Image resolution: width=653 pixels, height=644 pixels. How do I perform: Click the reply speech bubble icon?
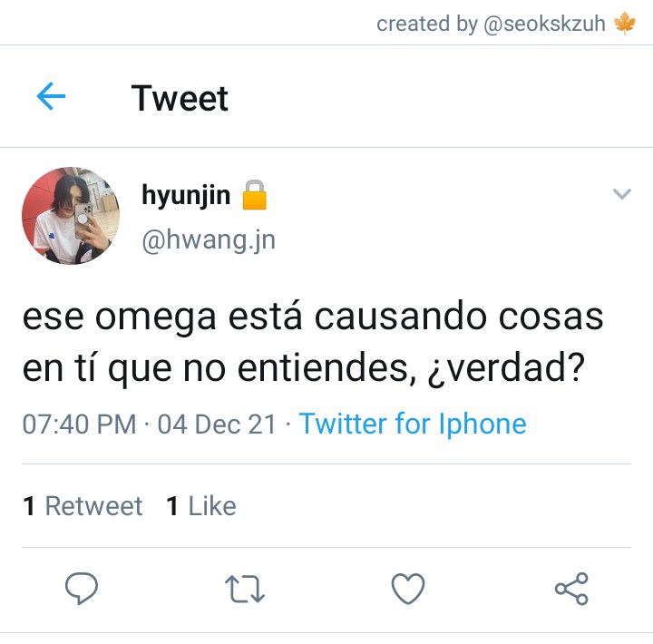click(82, 588)
